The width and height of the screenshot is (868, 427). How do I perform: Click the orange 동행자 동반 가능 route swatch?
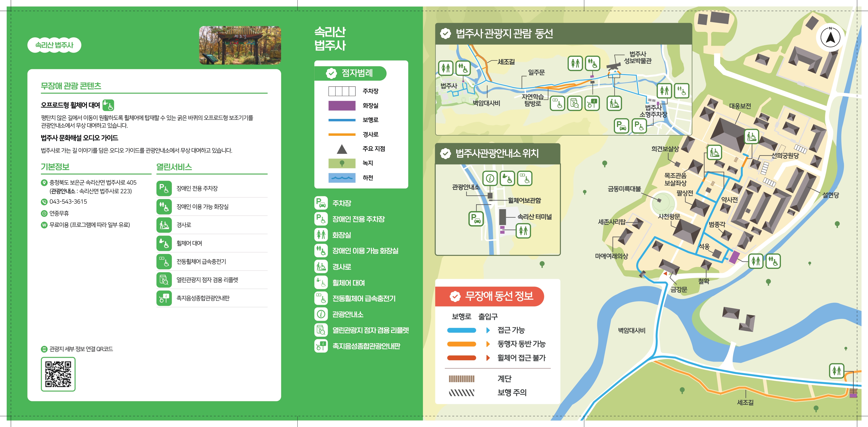coord(461,344)
